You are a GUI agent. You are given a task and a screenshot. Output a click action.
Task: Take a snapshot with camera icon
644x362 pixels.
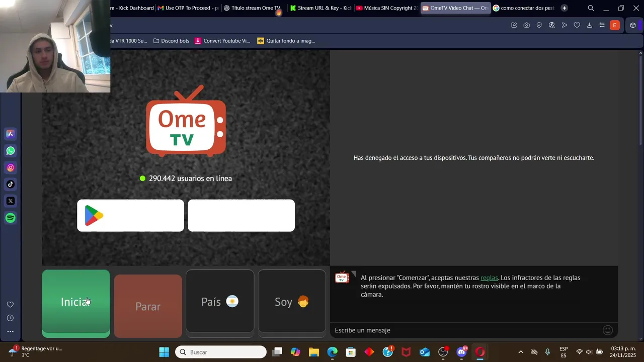(x=526, y=25)
